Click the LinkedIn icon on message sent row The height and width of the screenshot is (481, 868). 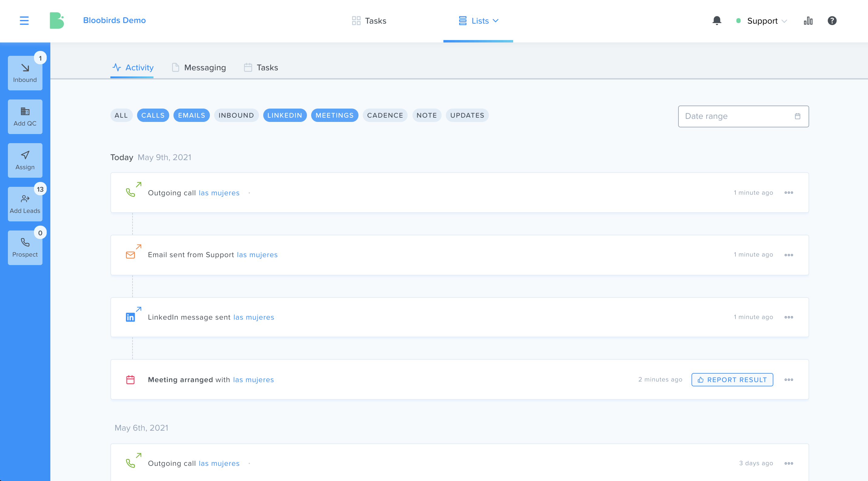point(130,317)
